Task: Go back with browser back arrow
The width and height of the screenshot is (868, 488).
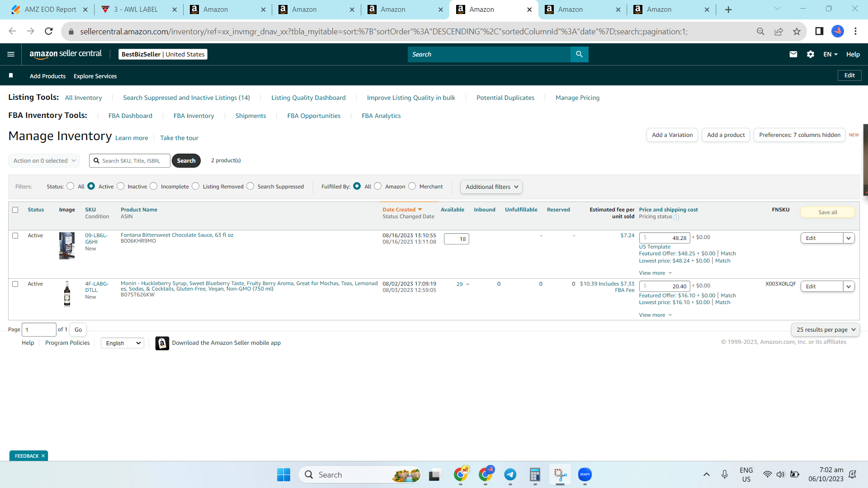Action: 13,31
